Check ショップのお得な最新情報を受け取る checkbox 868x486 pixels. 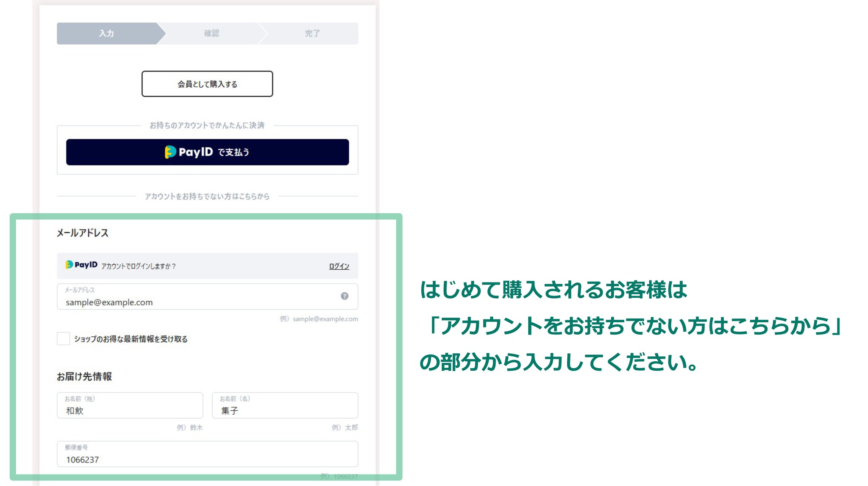(x=64, y=339)
